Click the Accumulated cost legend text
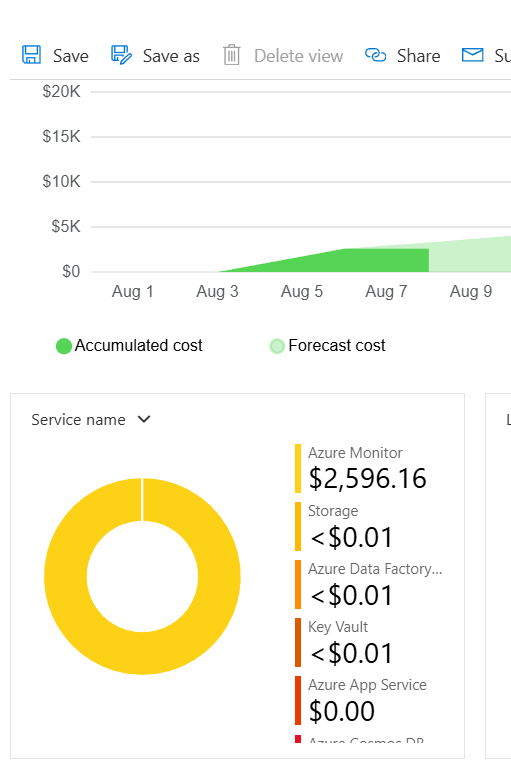The width and height of the screenshot is (511, 769). tap(138, 346)
